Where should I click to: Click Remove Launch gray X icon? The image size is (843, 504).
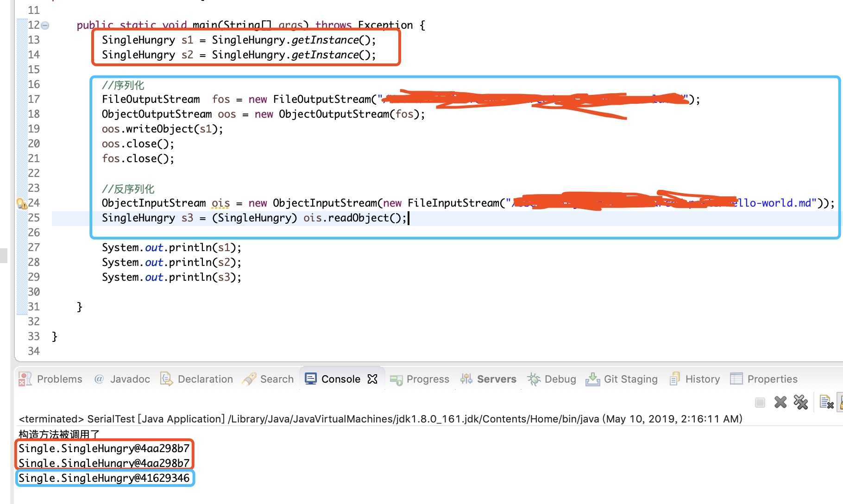[x=780, y=402]
